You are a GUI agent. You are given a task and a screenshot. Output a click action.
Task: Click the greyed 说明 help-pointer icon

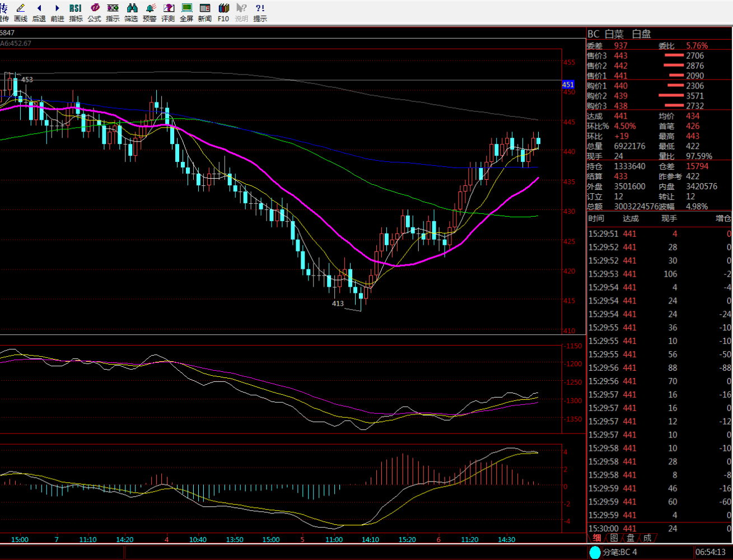pos(241,12)
